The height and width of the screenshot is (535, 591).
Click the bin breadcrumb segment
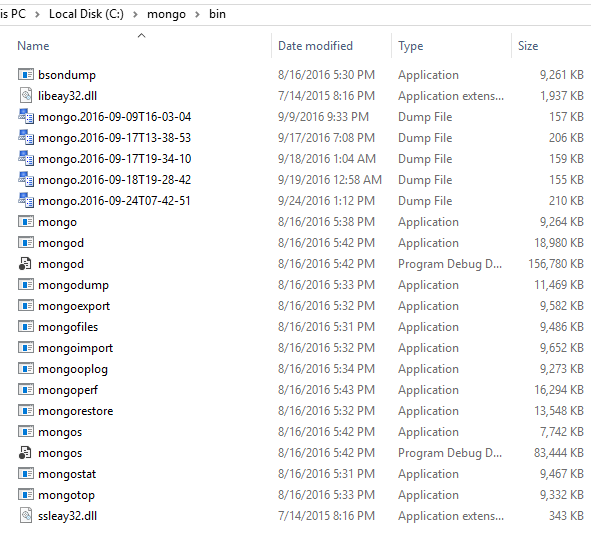tap(217, 14)
